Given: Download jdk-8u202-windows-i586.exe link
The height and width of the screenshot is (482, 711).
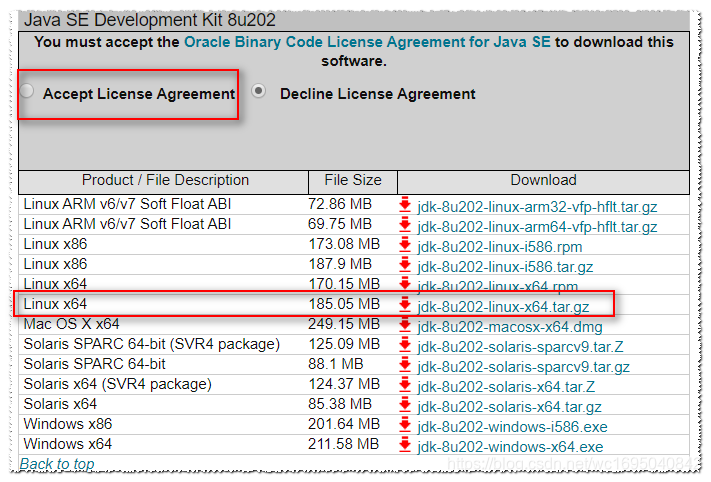Looking at the screenshot, I should point(512,427).
